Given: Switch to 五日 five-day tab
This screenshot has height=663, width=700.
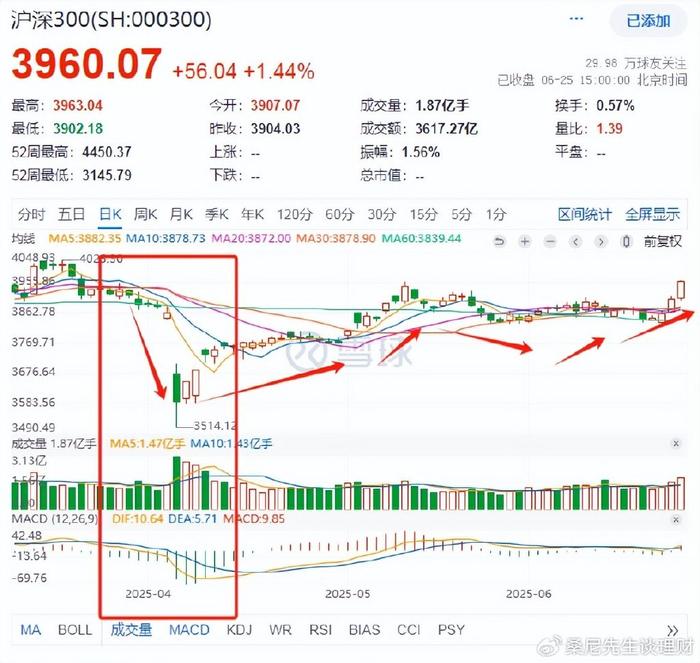Looking at the screenshot, I should click(71, 214).
